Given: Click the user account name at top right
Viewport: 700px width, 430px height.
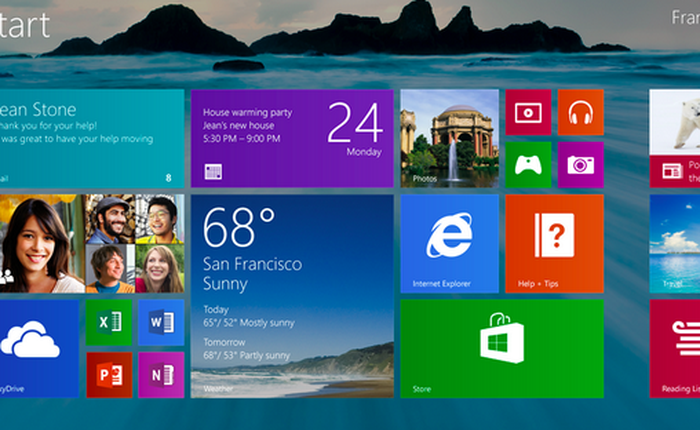Looking at the screenshot, I should 686,18.
